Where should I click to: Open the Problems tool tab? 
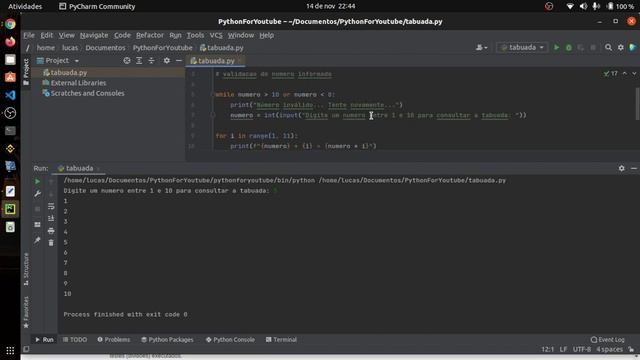(114, 340)
